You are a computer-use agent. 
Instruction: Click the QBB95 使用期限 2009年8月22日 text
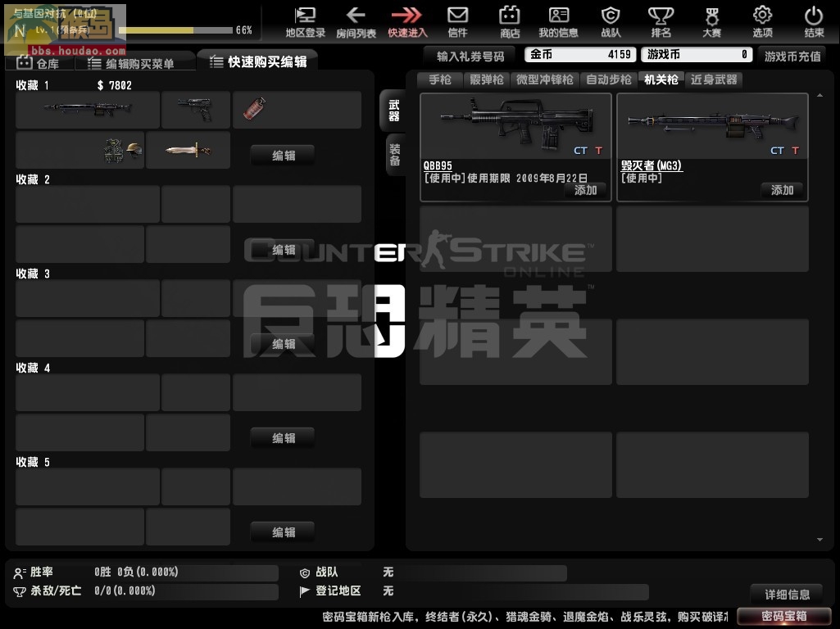[506, 179]
